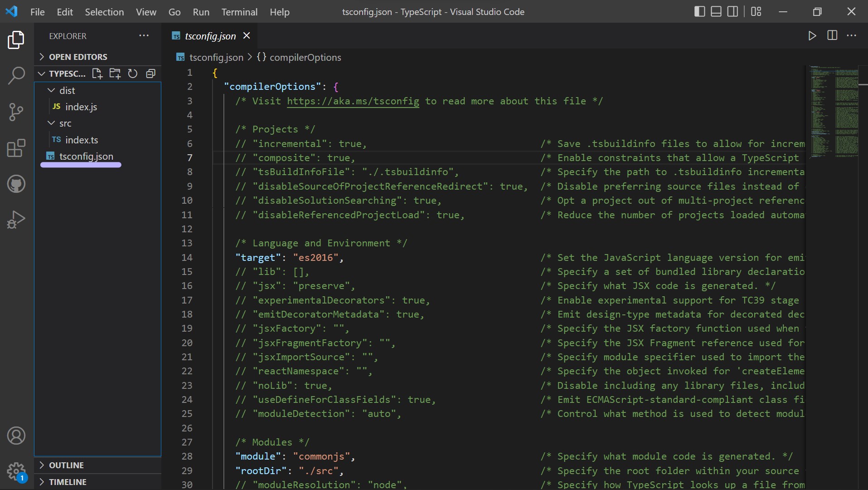Screen dimensions: 868x490
Task: Select the tsconfig.json editor tab
Action: 210,36
